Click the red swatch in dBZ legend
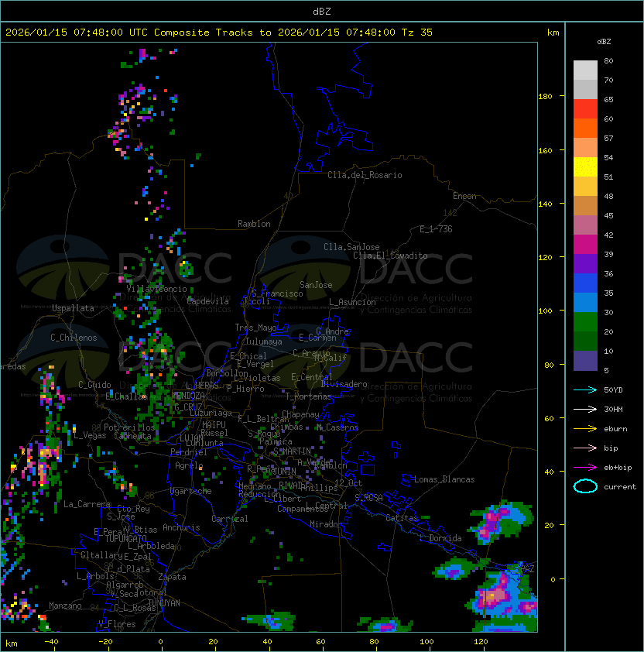 [585, 109]
